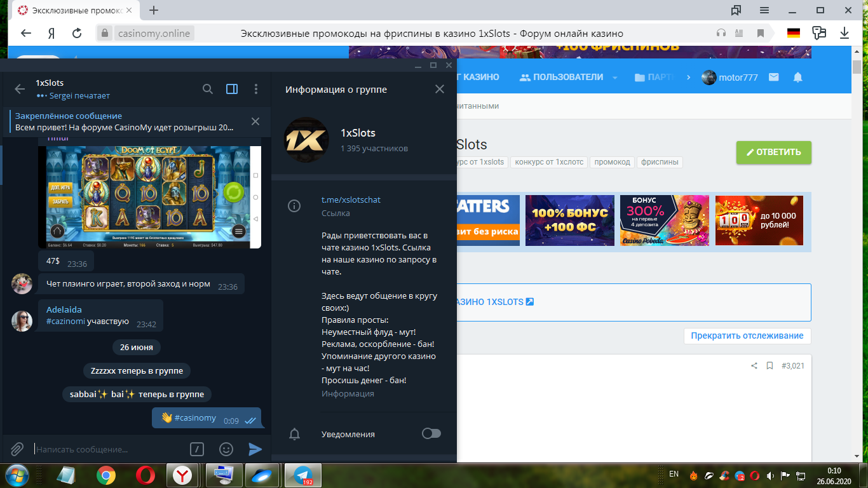Click the фриспины tag

pyautogui.click(x=659, y=162)
